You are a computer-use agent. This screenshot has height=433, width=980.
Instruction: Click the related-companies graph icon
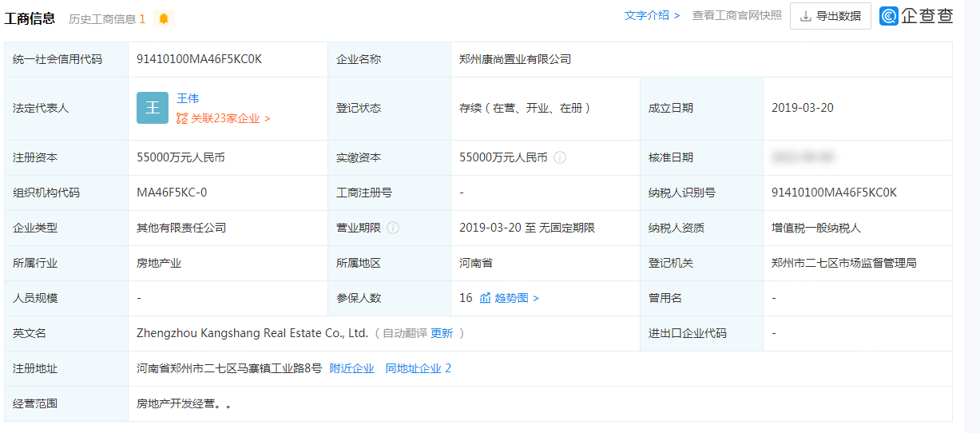[182, 118]
